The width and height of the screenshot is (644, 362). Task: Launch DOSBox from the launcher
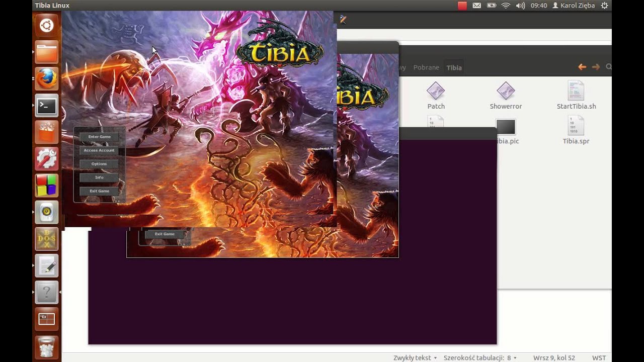47,239
